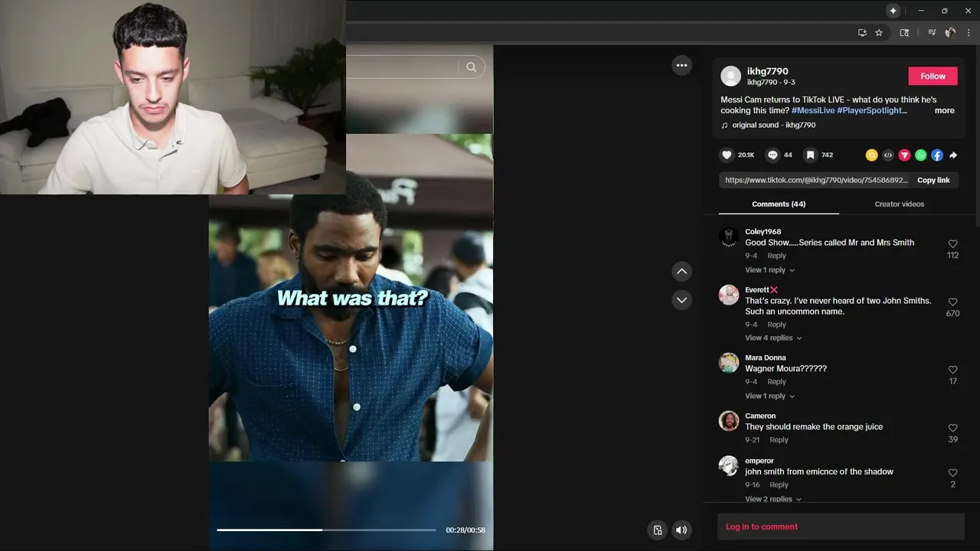Open the #PlayerSpotlight hashtag

click(x=870, y=111)
